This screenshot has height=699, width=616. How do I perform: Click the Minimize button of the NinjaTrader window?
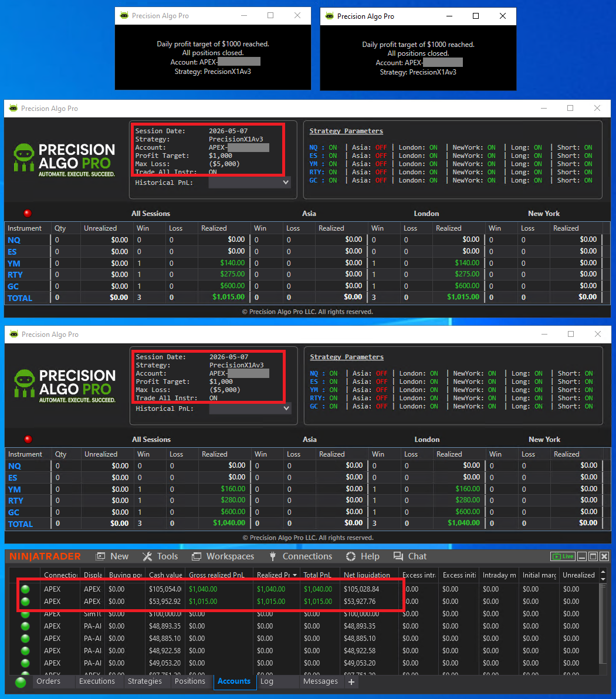click(581, 556)
